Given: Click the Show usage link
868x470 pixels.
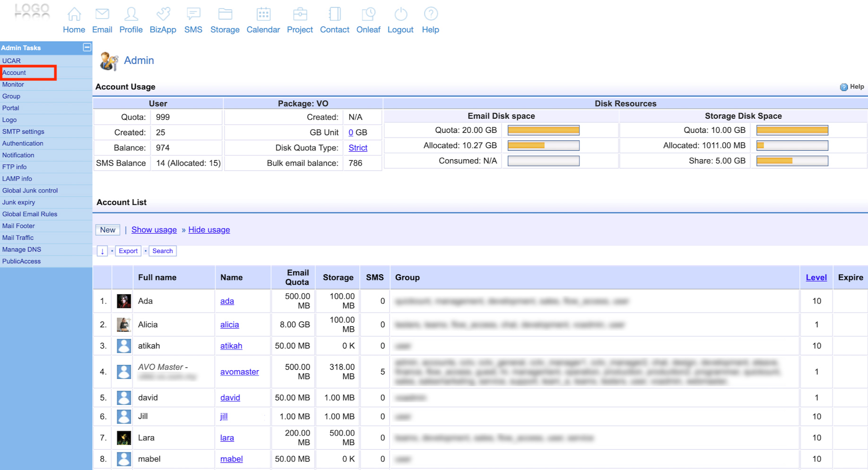Looking at the screenshot, I should tap(154, 230).
